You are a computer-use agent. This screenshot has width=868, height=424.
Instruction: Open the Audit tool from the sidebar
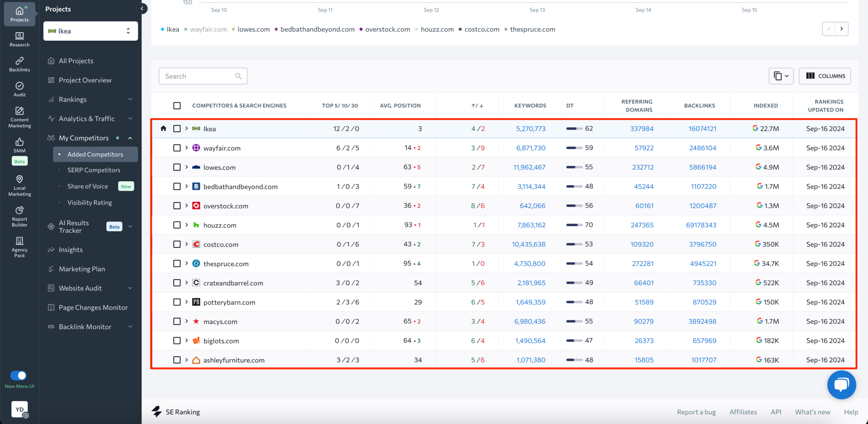[19, 89]
